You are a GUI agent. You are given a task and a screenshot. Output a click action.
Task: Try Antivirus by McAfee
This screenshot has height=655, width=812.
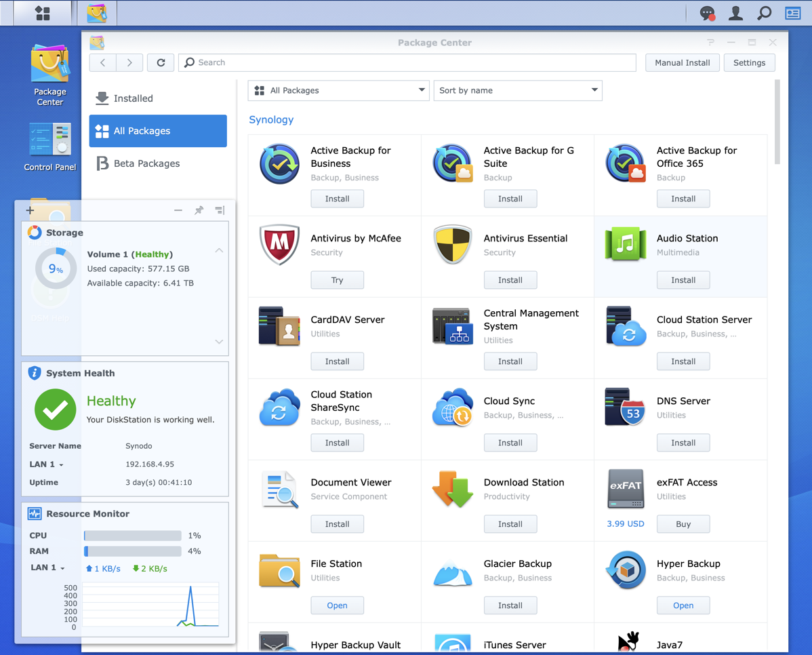point(337,280)
